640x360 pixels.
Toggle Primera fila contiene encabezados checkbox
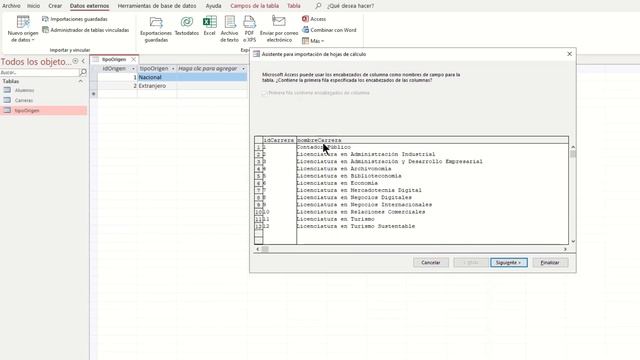pyautogui.click(x=264, y=93)
